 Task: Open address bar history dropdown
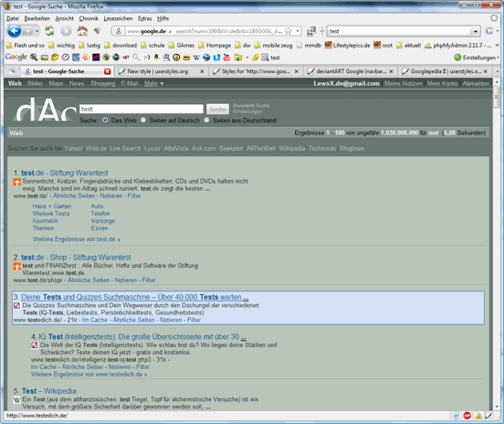pyautogui.click(x=298, y=31)
